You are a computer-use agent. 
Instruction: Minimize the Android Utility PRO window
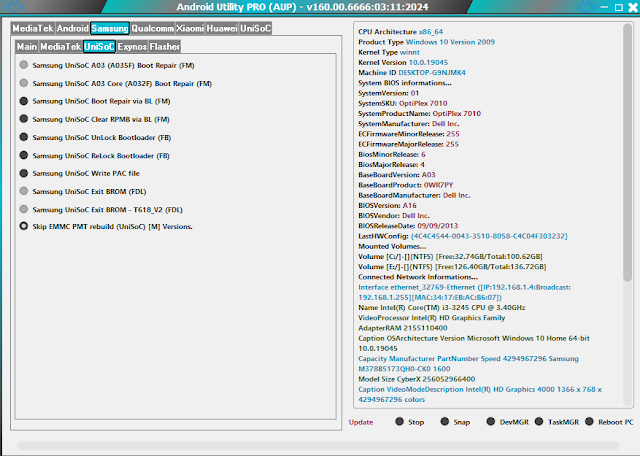tap(604, 7)
